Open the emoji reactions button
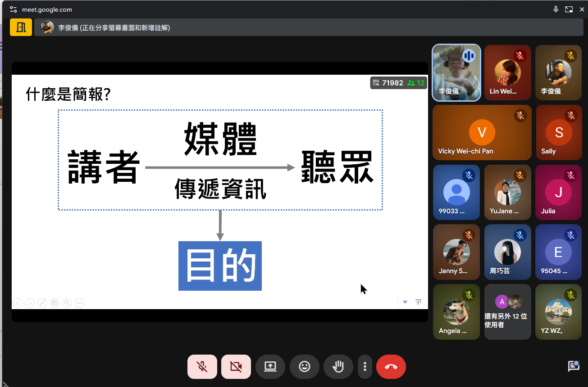Screen dimensions: 588x387 pyautogui.click(x=304, y=367)
